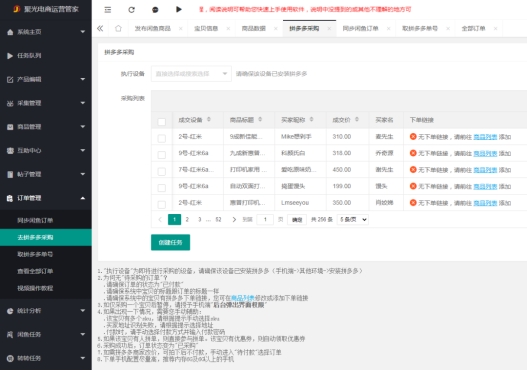Click the double-left arrow tab scroll icon
This screenshot has width=527, height=371.
pos(100,29)
